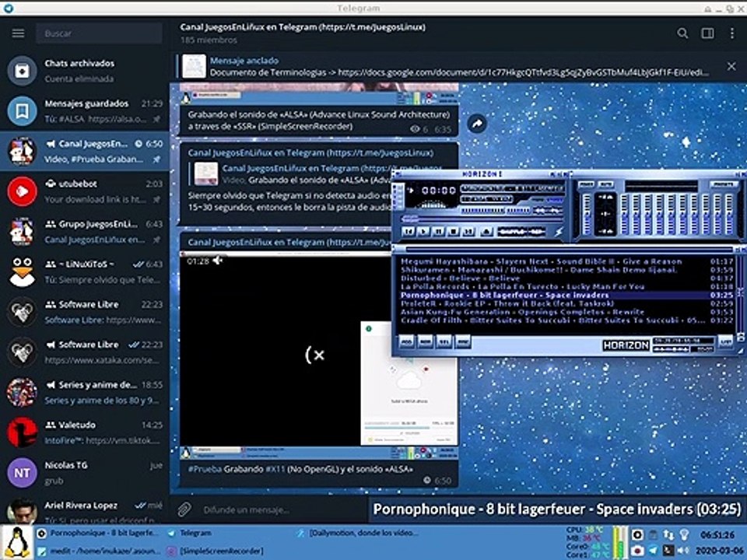Search within the JuegosEnLiñux channel
747x560 pixels.
pyautogui.click(x=682, y=33)
